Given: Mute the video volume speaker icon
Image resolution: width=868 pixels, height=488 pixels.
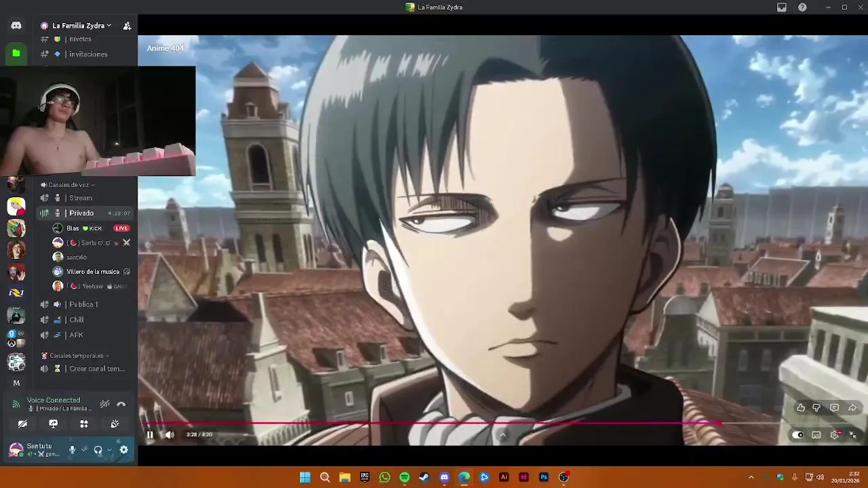Looking at the screenshot, I should point(170,434).
